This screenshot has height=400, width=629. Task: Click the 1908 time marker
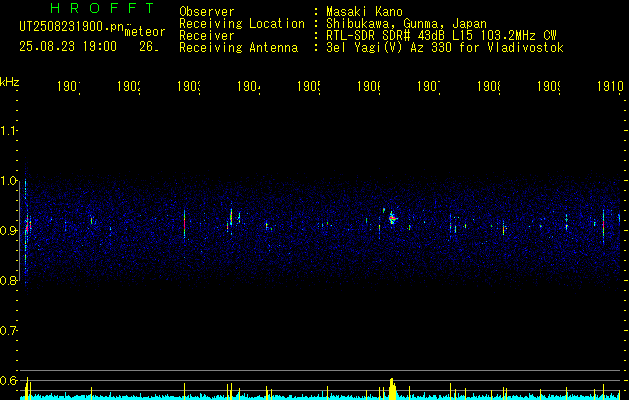coord(489,87)
